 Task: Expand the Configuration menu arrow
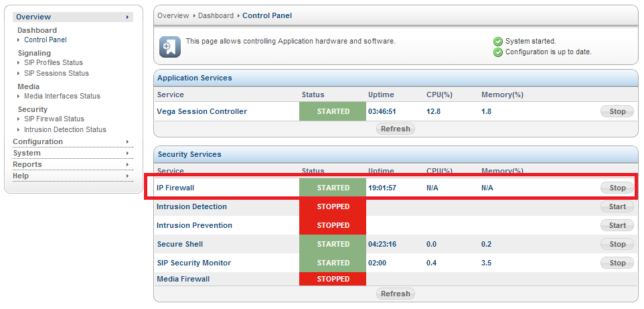[128, 142]
